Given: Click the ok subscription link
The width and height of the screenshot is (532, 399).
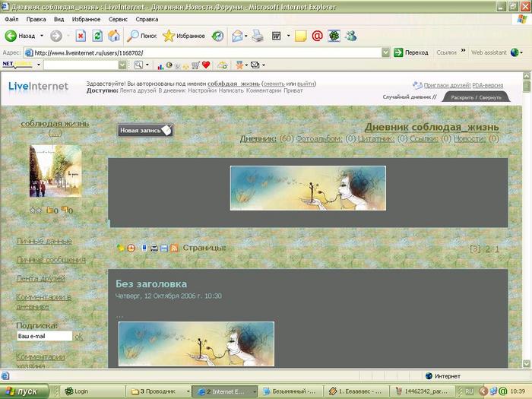Looking at the screenshot, I should coord(79,337).
